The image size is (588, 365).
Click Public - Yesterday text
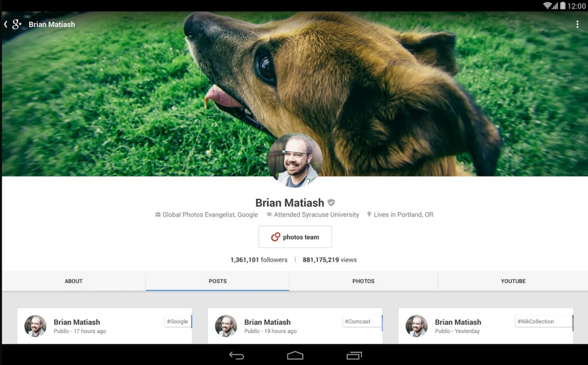tap(457, 331)
